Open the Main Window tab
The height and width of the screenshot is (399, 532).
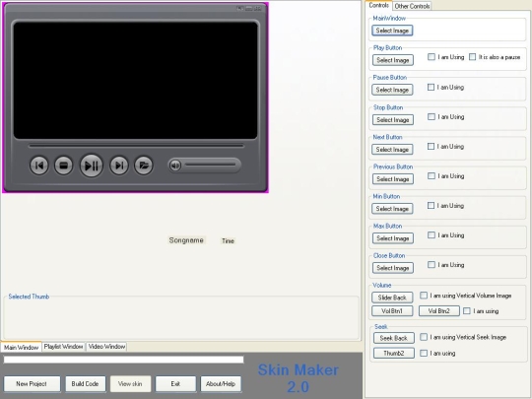click(21, 347)
